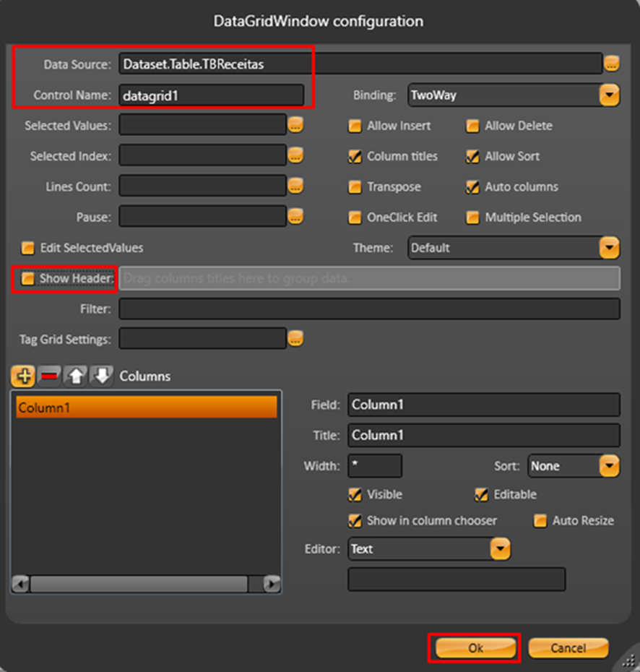Expand the Binding TwoWay dropdown
640x672 pixels.
tap(609, 95)
